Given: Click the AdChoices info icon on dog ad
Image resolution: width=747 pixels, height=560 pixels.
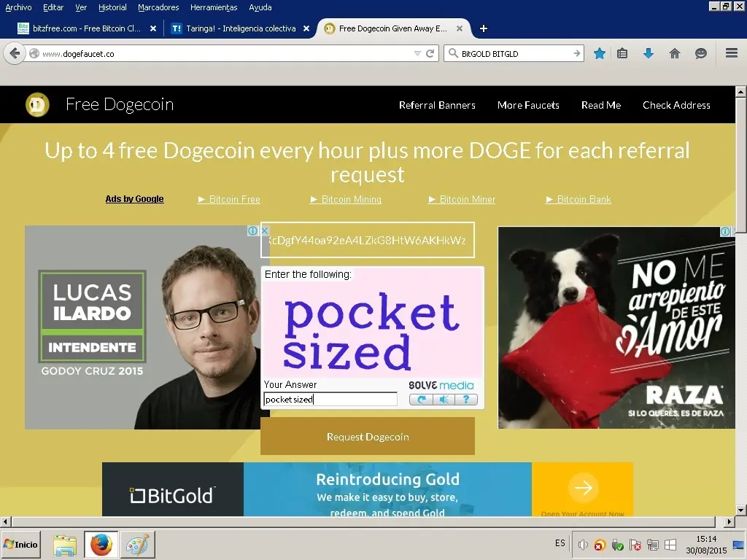Looking at the screenshot, I should [x=726, y=231].
